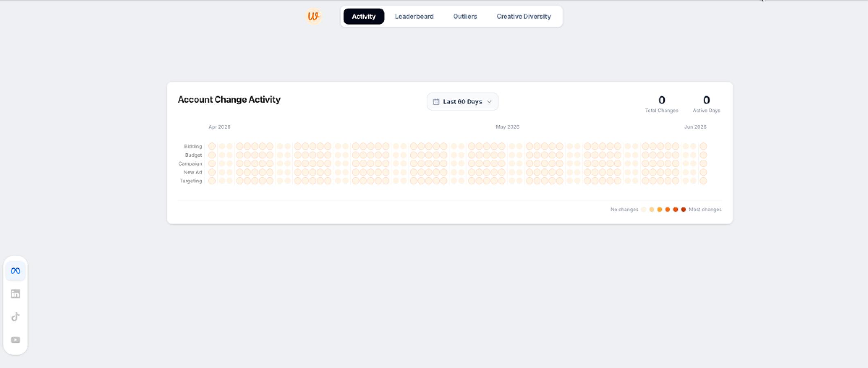The width and height of the screenshot is (868, 368).
Task: Click the Campaign row label
Action: point(190,164)
